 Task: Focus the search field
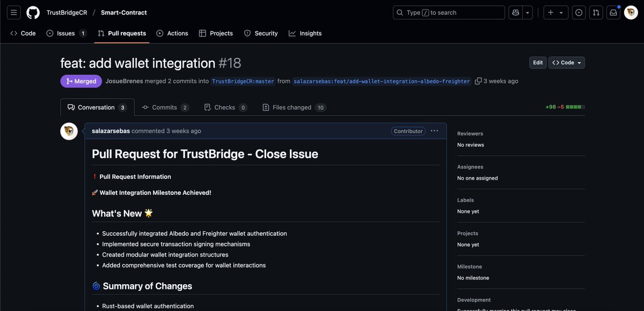pyautogui.click(x=449, y=12)
